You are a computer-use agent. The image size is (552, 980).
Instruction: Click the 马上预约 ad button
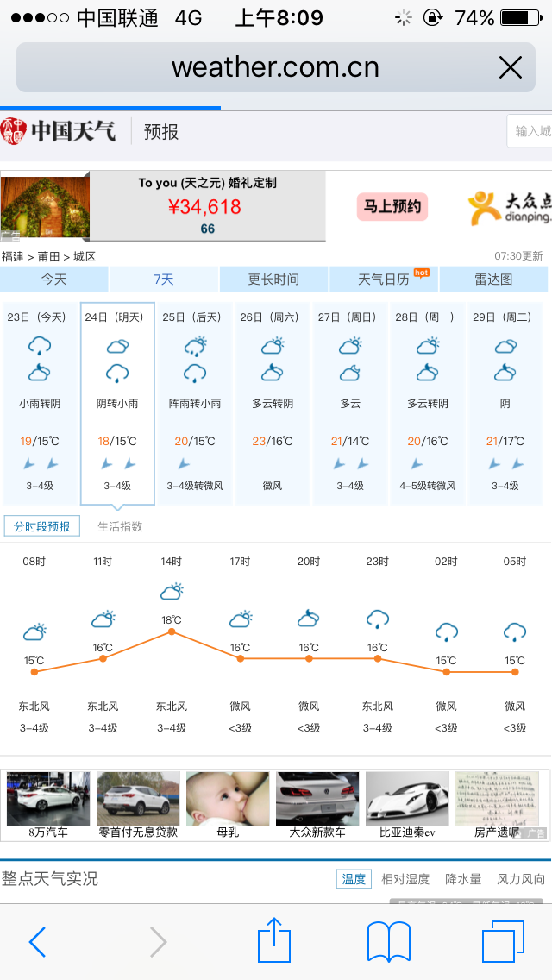pyautogui.click(x=392, y=207)
